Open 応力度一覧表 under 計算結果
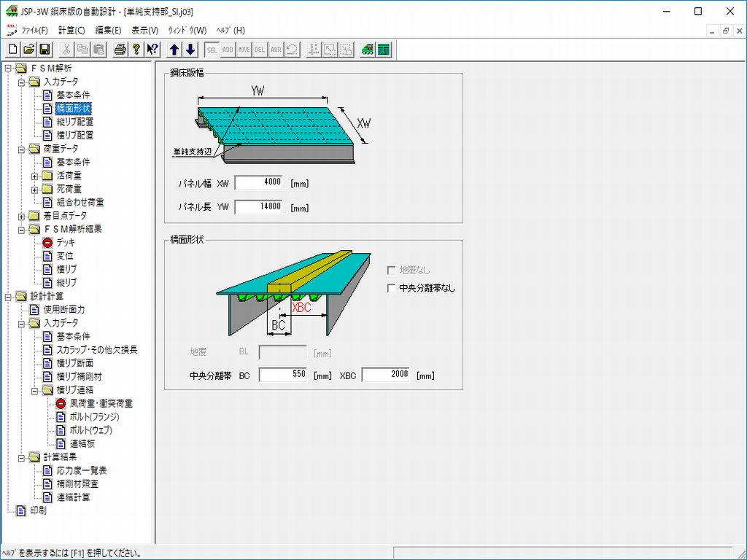Viewport: 747px width, 560px height. click(82, 470)
